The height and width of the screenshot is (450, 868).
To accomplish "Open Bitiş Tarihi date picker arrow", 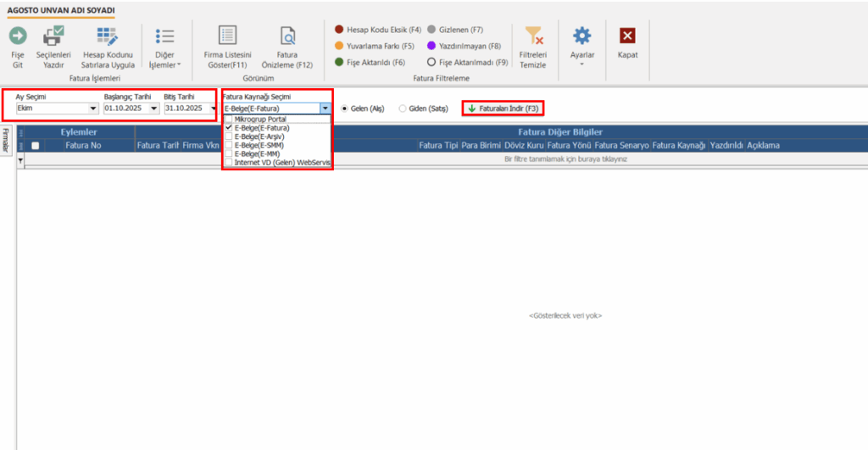I will tap(213, 108).
